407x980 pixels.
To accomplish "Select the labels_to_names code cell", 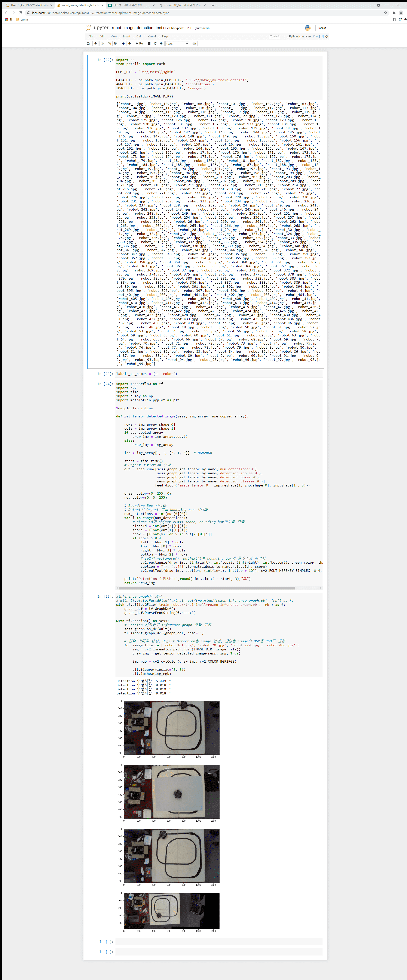I will click(x=219, y=374).
